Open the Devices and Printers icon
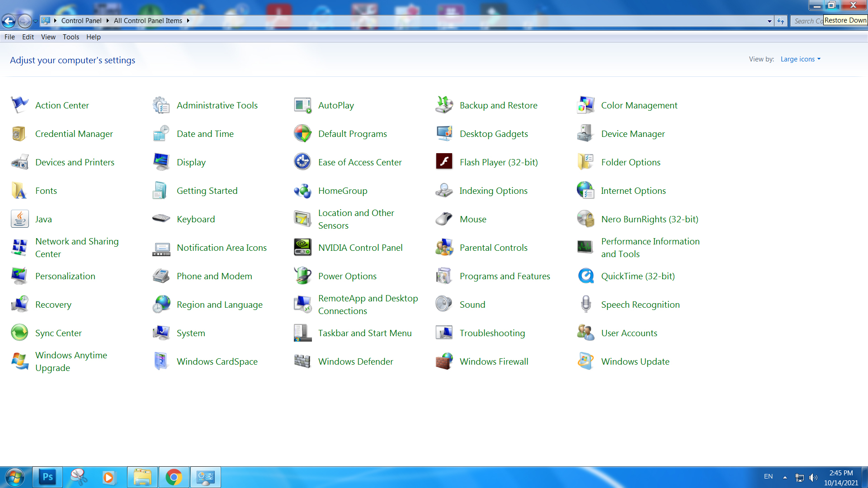 [20, 162]
